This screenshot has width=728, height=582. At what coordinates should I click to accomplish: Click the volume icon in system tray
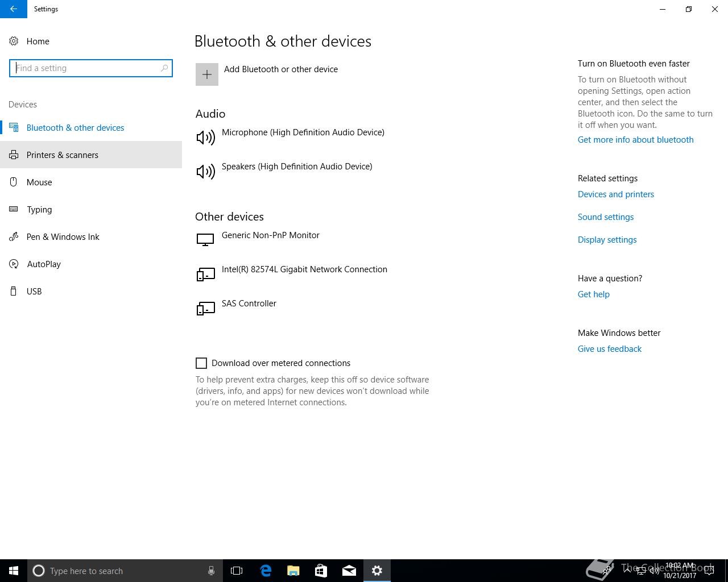coord(654,571)
